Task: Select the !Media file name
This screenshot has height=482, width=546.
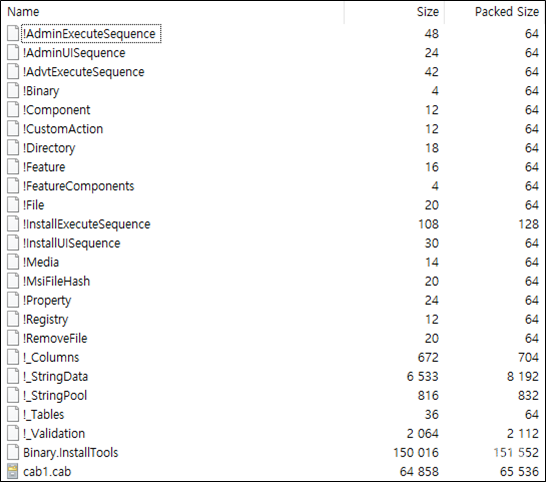Action: click(x=41, y=262)
